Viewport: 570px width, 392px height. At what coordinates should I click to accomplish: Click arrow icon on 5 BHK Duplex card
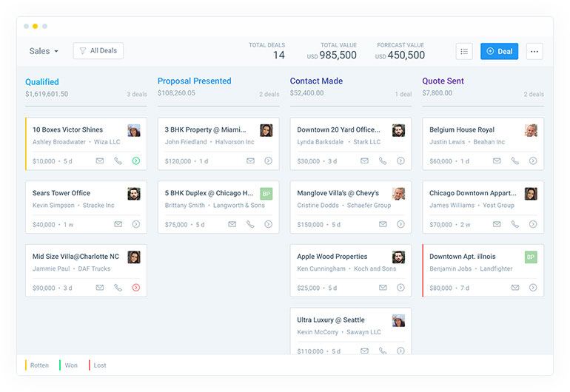pos(268,224)
